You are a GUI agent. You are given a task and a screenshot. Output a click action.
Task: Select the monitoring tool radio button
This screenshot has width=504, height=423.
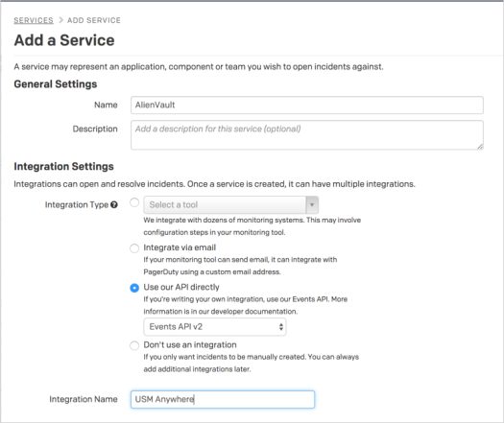tap(134, 202)
